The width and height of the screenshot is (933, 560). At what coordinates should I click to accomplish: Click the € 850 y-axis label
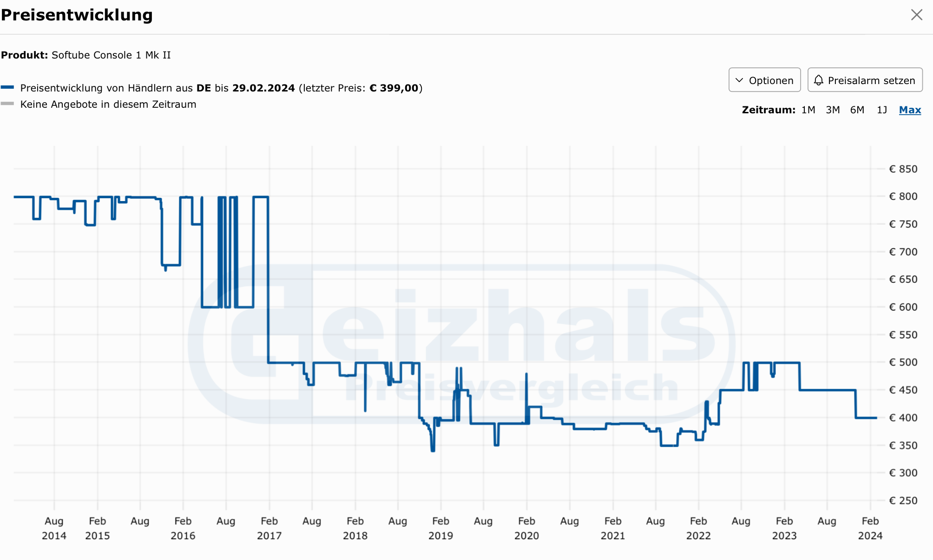[x=903, y=169]
